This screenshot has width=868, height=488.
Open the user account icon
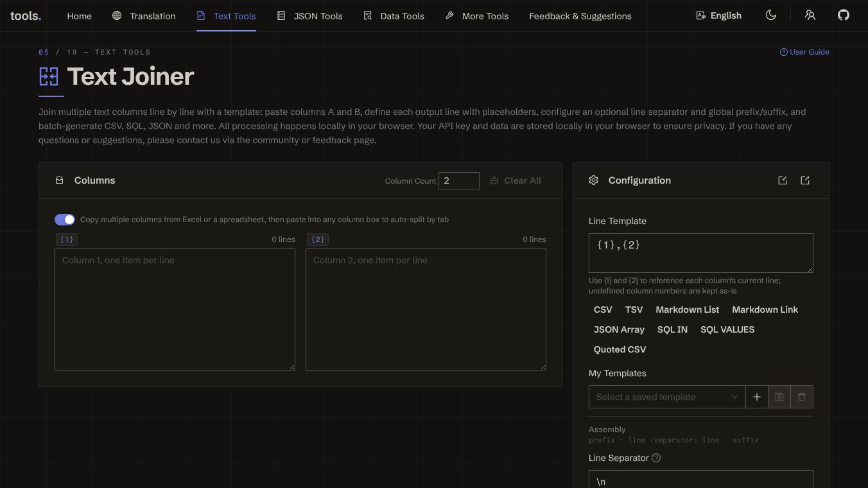coord(810,15)
